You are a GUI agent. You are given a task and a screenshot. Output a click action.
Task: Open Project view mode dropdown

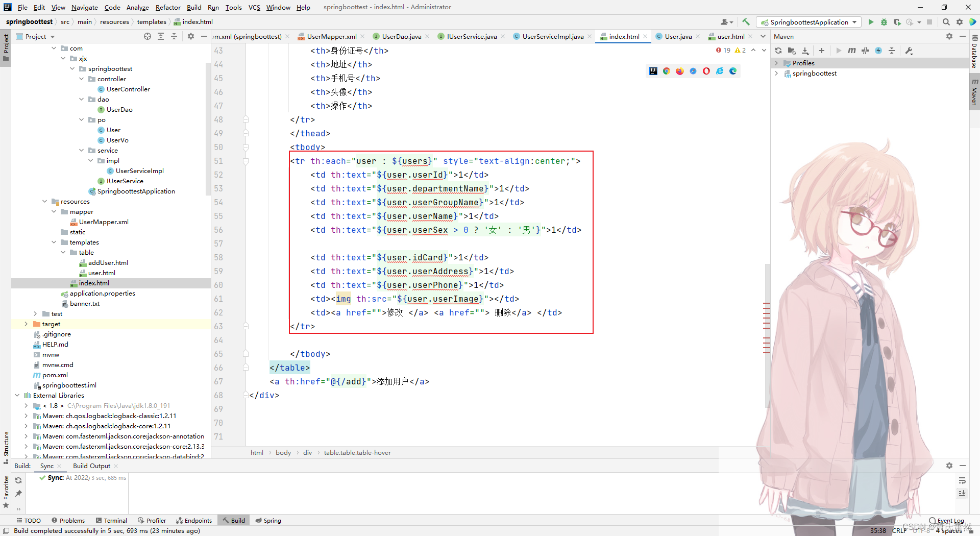coord(35,36)
